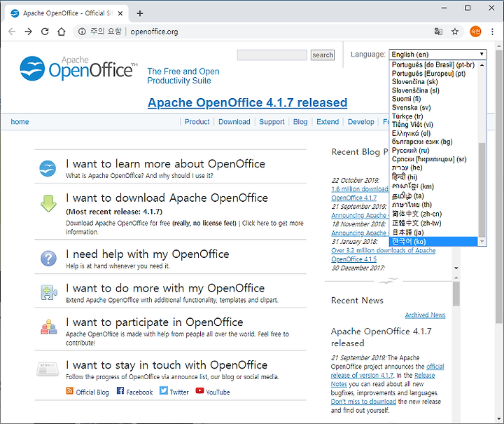Image resolution: width=504 pixels, height=424 pixels.
Task: Click the browser back arrow
Action: [x=12, y=32]
